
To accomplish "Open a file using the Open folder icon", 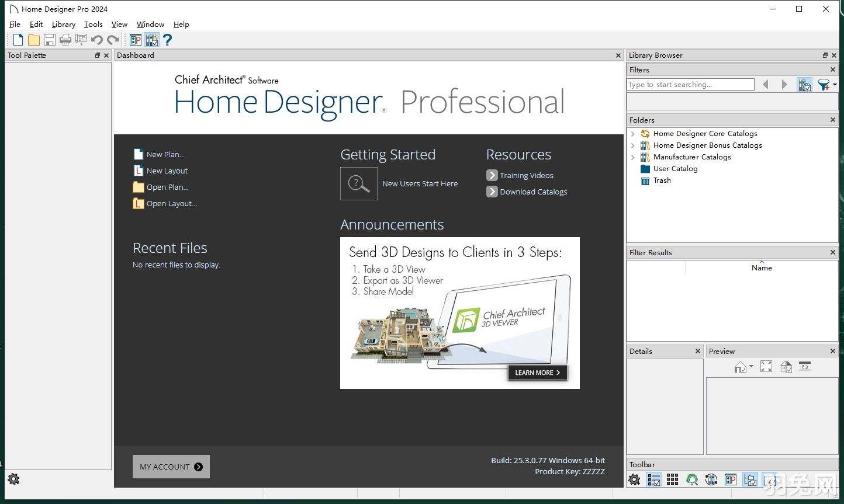I will coord(33,39).
